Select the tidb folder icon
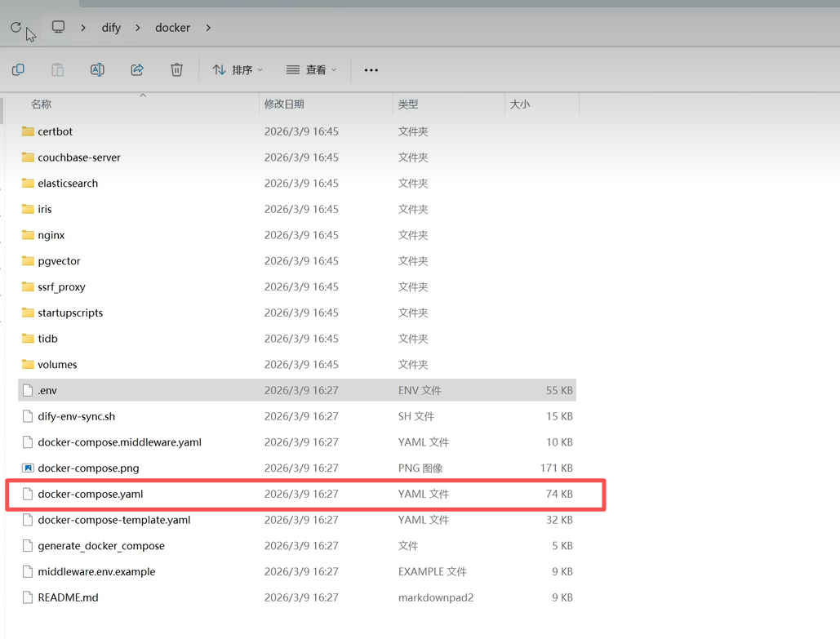Image resolution: width=840 pixels, height=639 pixels. tap(28, 339)
